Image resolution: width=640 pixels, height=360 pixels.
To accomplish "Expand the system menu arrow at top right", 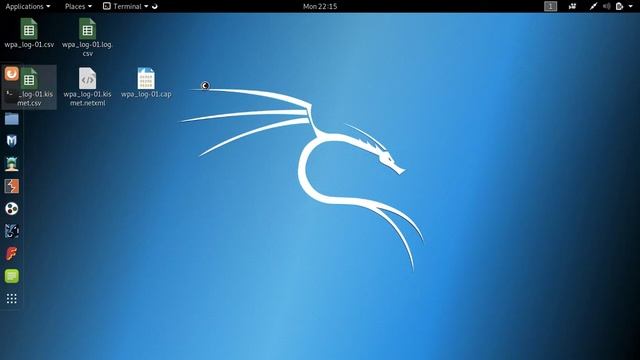I will point(631,7).
